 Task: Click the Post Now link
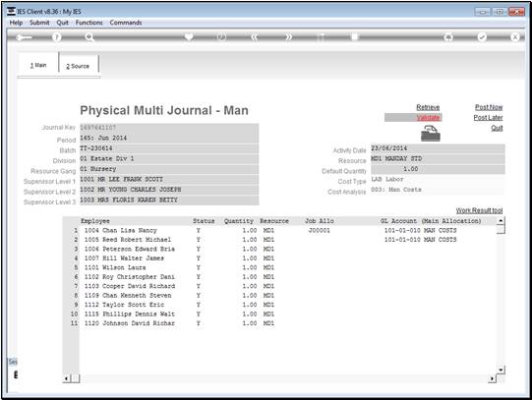click(489, 107)
